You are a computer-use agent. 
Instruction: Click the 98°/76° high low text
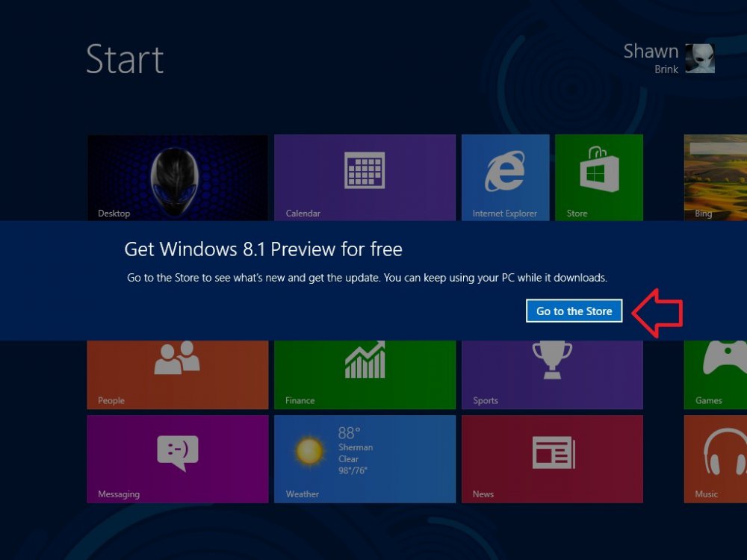[x=353, y=470]
